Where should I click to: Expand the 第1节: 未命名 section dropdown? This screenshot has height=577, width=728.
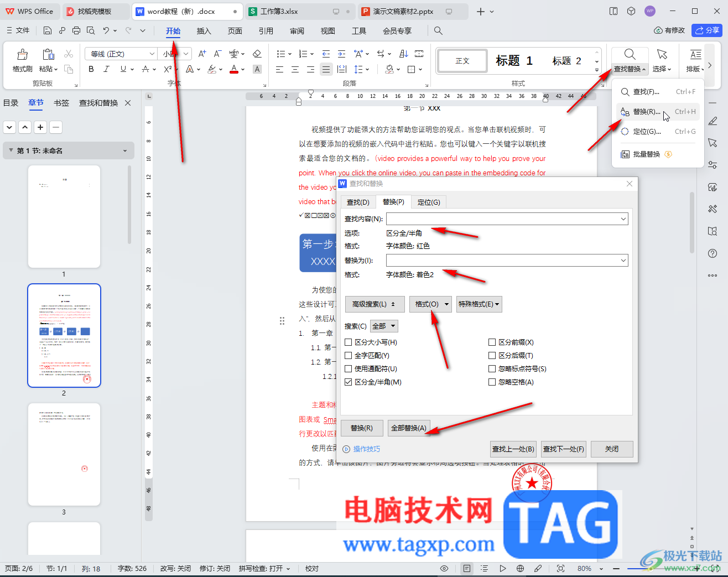coord(125,150)
